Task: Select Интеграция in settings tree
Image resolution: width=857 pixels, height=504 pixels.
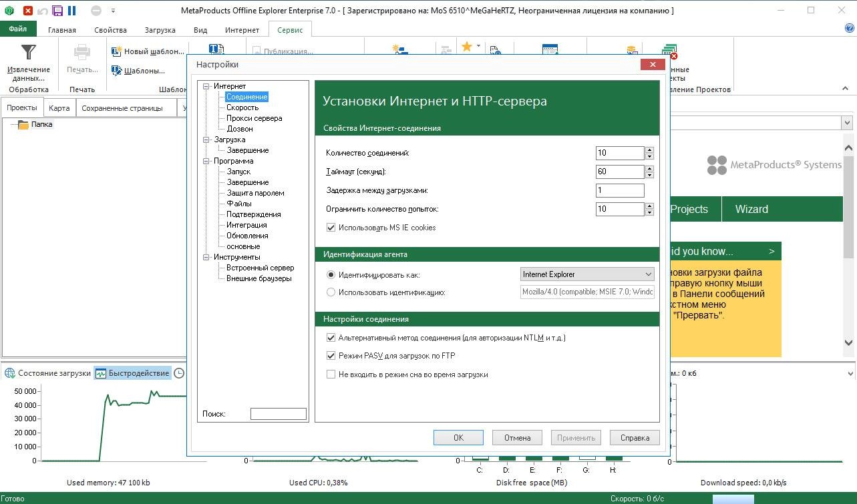Action: tap(247, 225)
